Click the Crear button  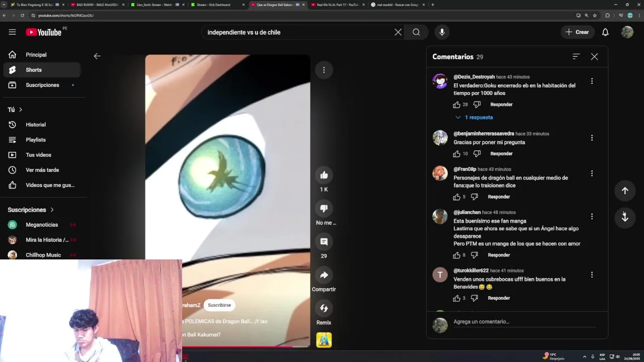577,32
